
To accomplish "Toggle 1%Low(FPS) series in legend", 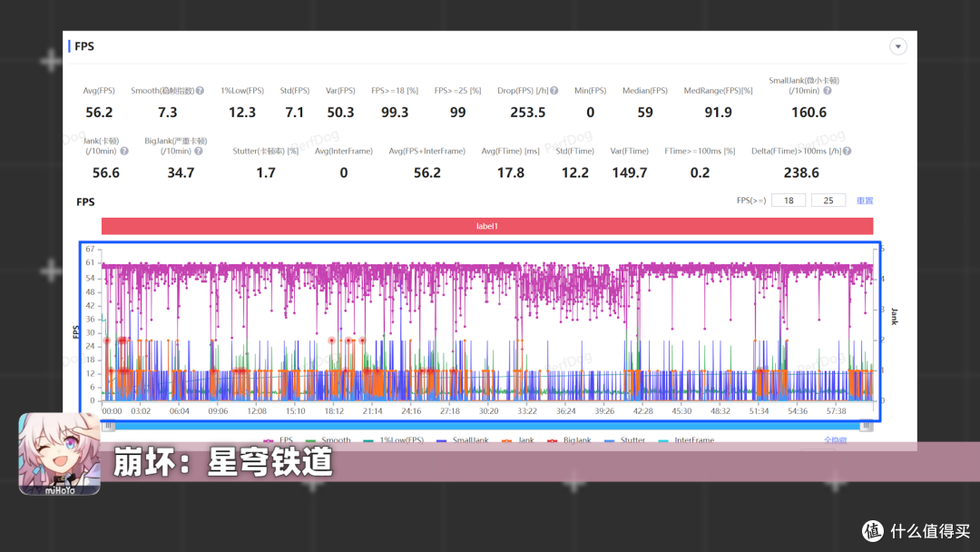I will [394, 440].
